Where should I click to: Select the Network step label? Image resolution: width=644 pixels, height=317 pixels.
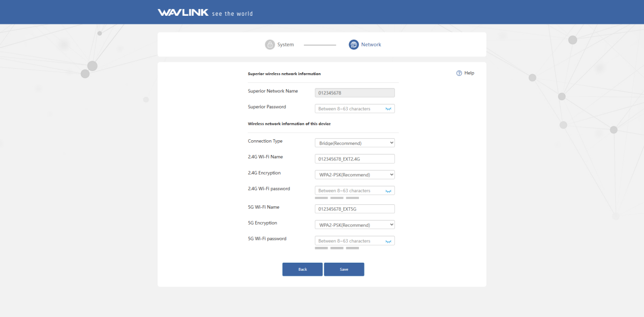pyautogui.click(x=371, y=45)
